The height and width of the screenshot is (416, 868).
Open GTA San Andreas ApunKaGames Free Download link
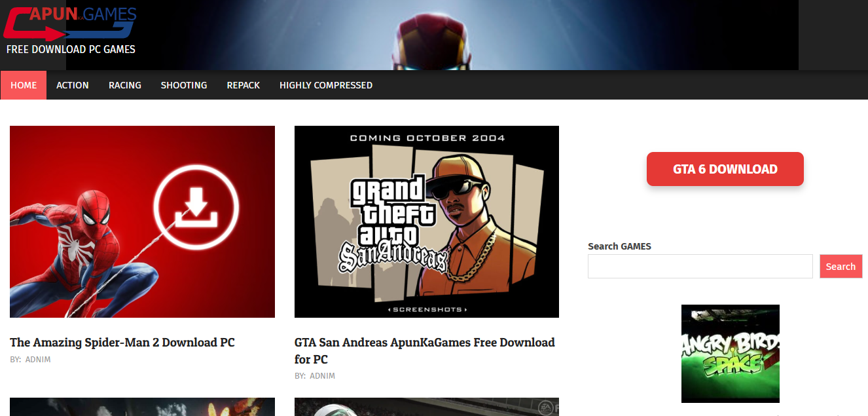tap(425, 350)
